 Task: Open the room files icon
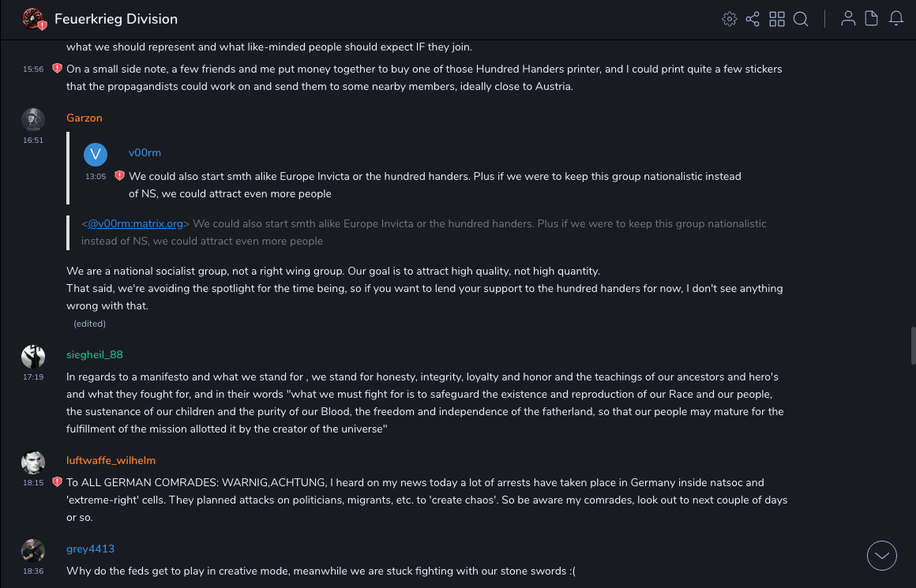872,19
